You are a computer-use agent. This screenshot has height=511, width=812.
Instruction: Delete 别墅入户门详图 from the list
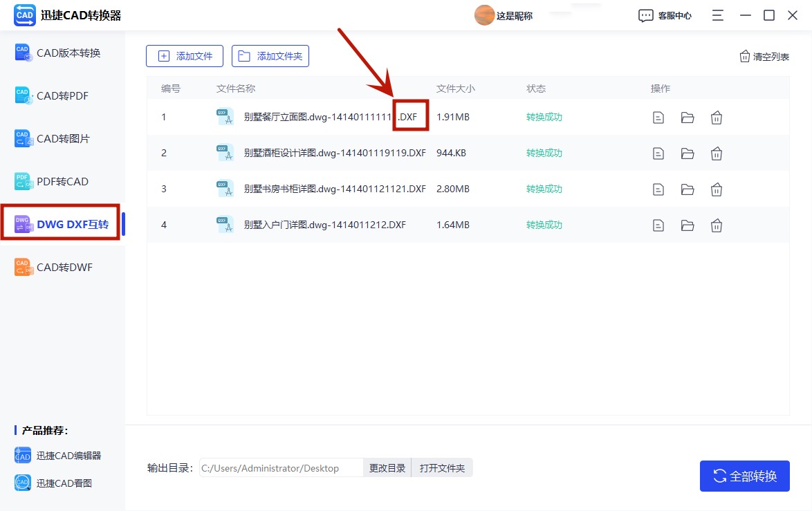716,225
